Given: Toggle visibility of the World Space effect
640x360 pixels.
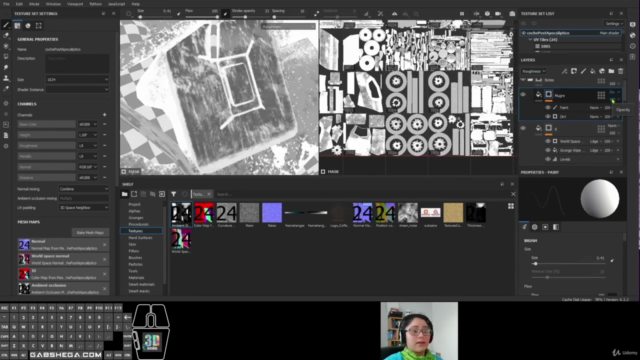Looking at the screenshot, I should point(548,141).
